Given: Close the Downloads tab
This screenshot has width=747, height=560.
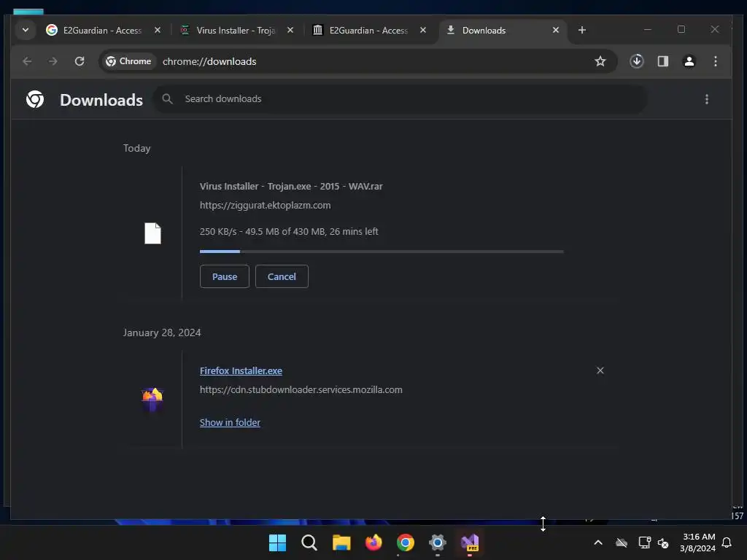Looking at the screenshot, I should click(x=556, y=30).
